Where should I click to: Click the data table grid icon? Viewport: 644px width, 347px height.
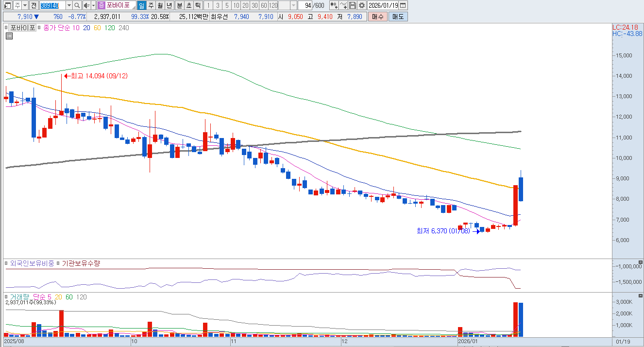pyautogui.click(x=9, y=35)
